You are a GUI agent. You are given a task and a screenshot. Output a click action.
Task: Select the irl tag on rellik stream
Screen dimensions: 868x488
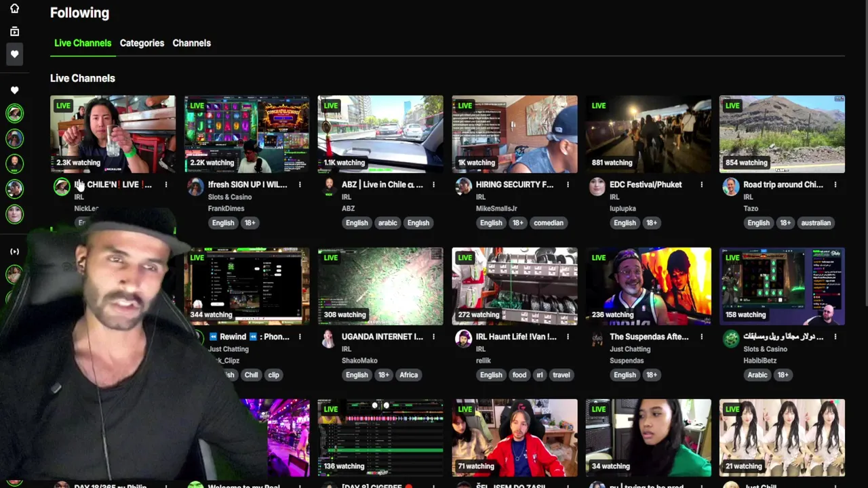click(540, 375)
